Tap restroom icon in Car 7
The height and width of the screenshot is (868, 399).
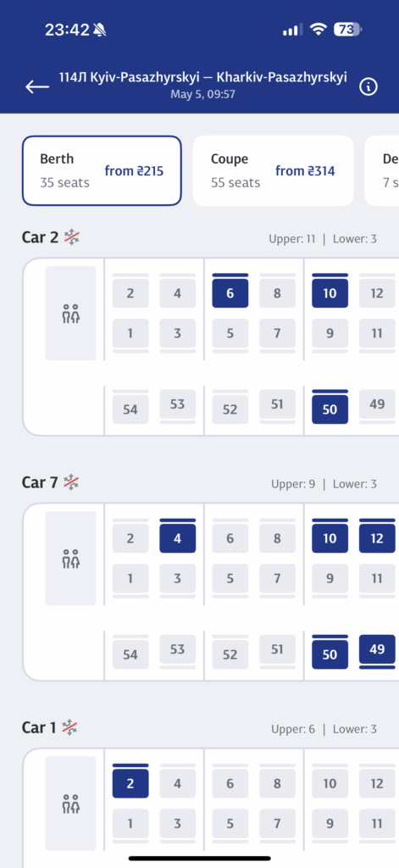pos(71,559)
